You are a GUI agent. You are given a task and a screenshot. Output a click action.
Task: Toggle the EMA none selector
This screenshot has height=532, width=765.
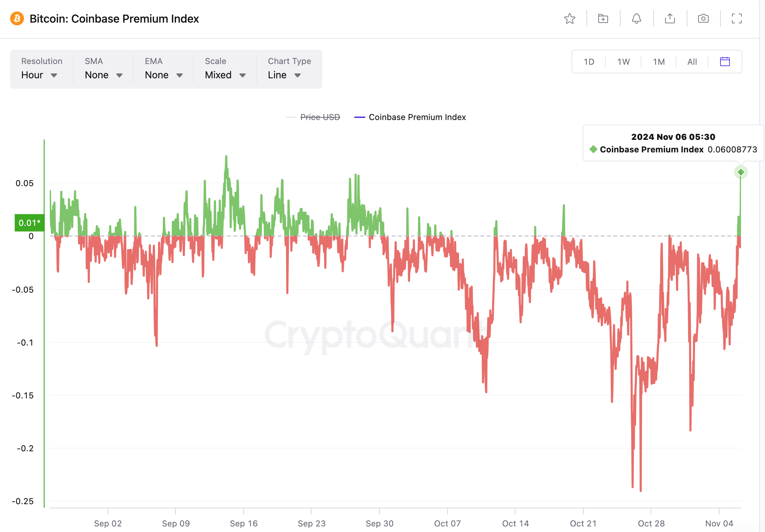165,74
